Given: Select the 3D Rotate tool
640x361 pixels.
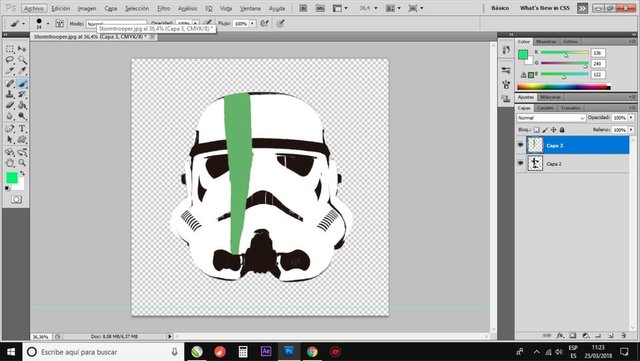Looking at the screenshot, I should coord(10,152).
